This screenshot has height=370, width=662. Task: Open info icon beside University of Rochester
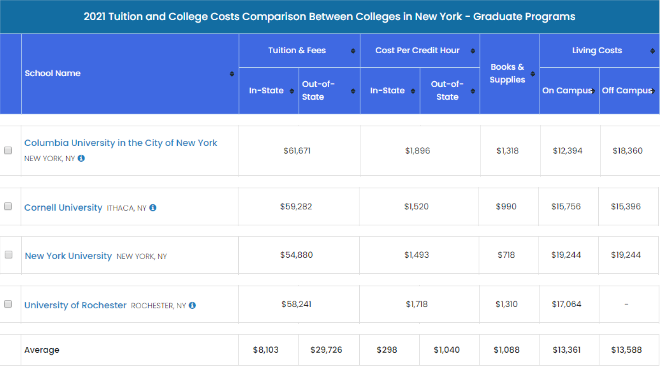point(193,305)
